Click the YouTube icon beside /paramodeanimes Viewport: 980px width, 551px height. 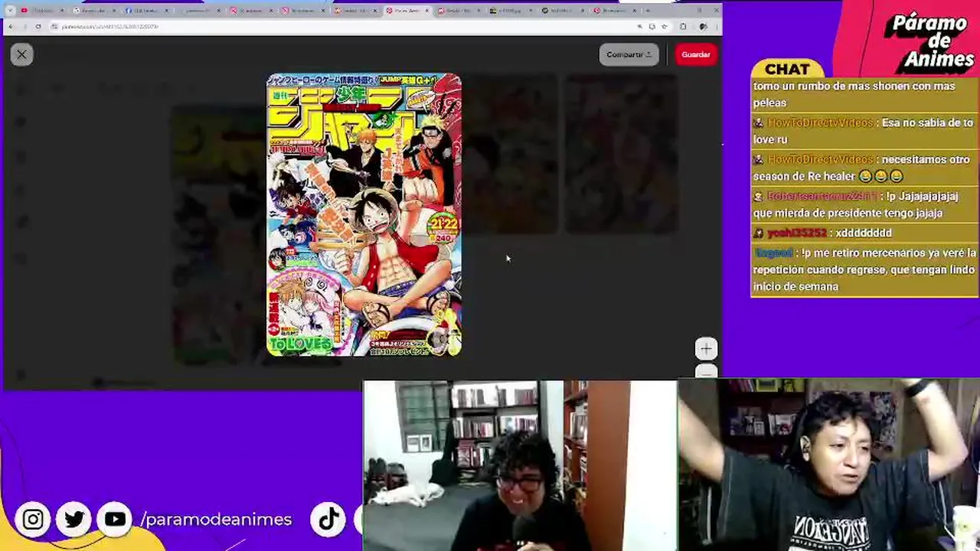point(115,520)
